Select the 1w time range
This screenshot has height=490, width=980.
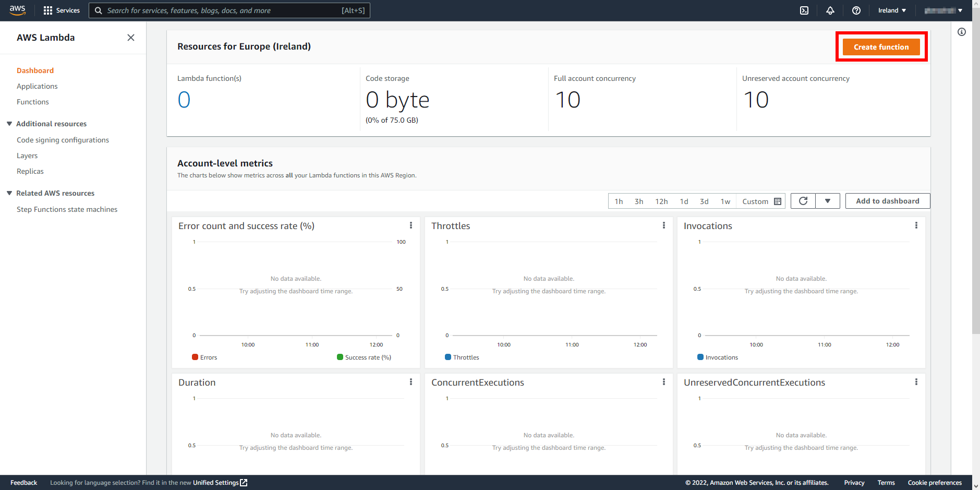[725, 201]
